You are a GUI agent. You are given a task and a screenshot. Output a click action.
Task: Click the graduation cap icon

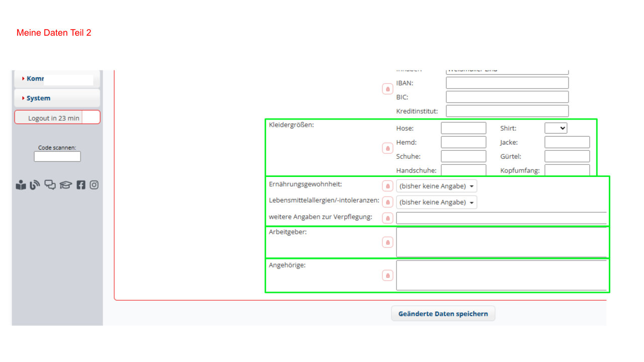click(x=66, y=185)
